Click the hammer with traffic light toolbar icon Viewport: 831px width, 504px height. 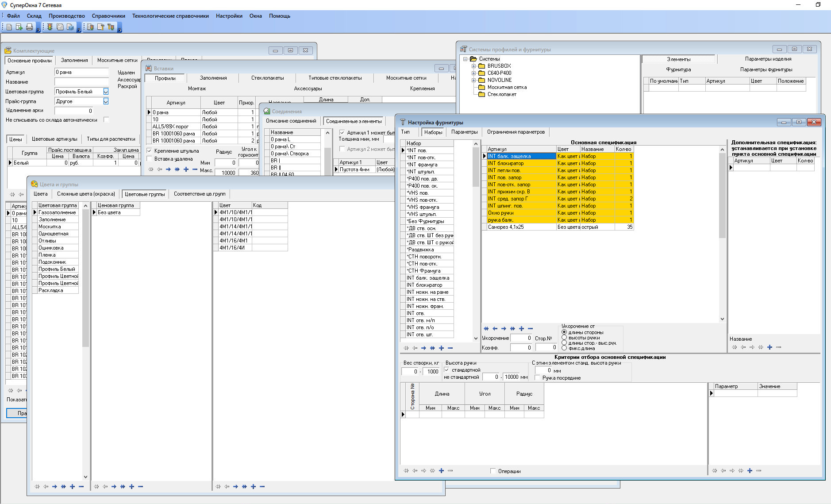point(111,27)
